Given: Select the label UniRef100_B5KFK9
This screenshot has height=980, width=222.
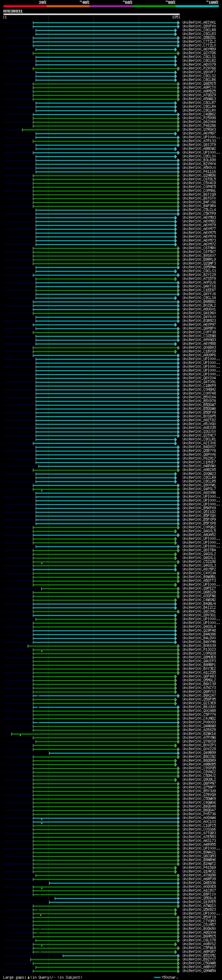Looking at the screenshot, I should (x=199, y=508).
